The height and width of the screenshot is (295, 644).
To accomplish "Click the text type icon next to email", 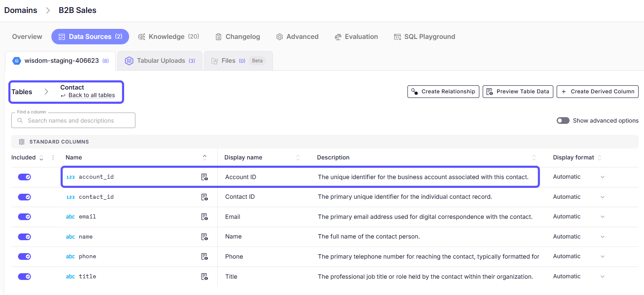I will pos(70,216).
